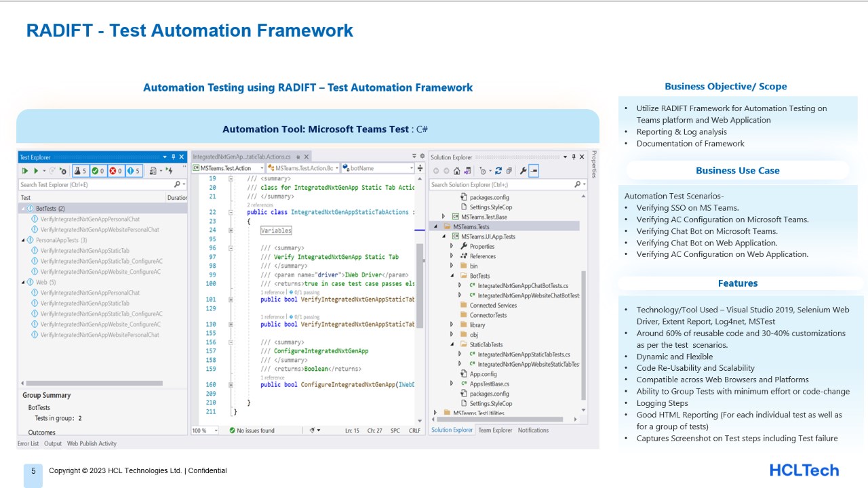This screenshot has height=488, width=868.
Task: Click editor settings gear icon
Action: (422, 157)
